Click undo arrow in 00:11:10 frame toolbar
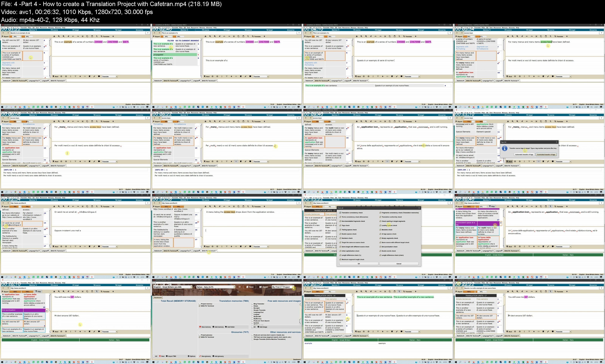 [x=527, y=121]
